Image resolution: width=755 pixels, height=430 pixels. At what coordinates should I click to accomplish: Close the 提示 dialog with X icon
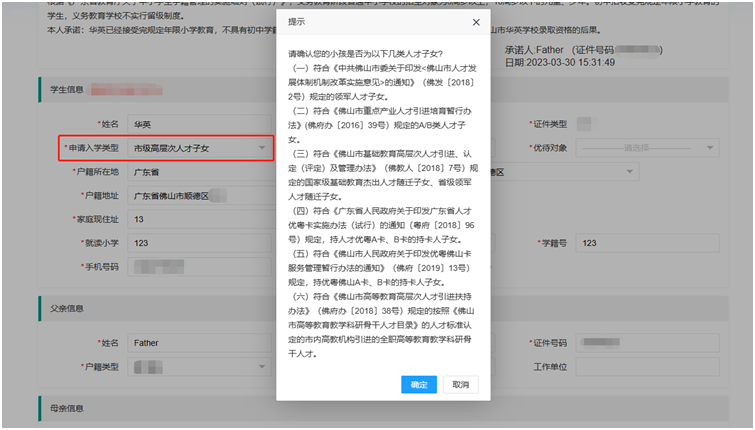(x=476, y=22)
